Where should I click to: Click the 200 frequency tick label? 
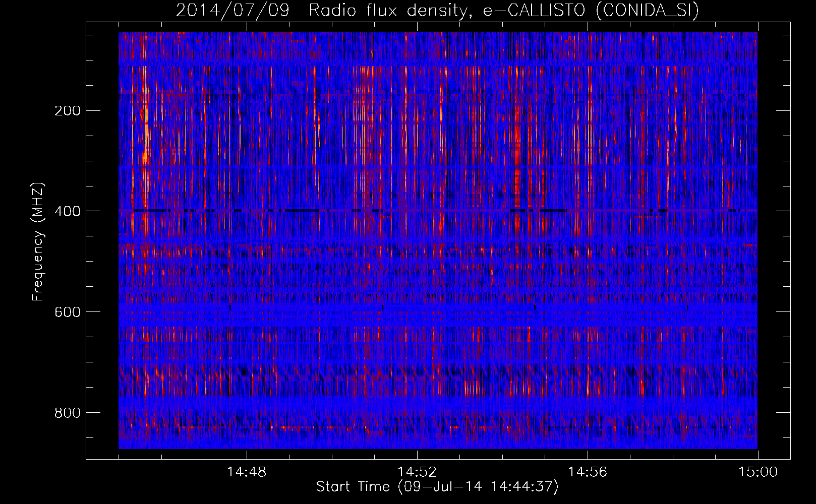(x=67, y=111)
